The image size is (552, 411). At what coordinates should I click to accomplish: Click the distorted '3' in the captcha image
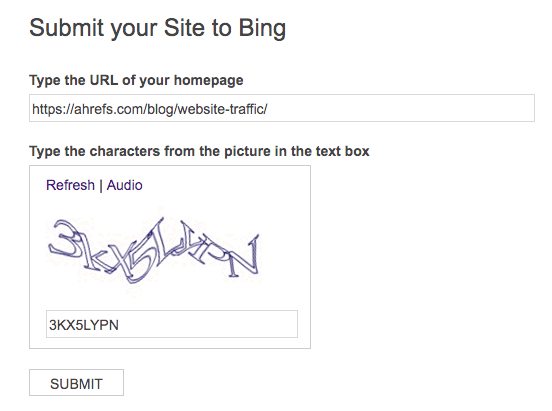point(65,238)
